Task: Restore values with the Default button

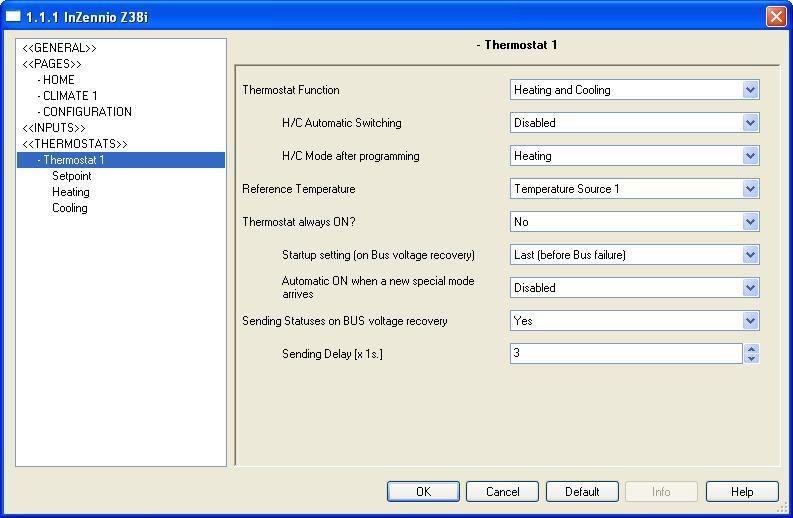Action: 582,492
